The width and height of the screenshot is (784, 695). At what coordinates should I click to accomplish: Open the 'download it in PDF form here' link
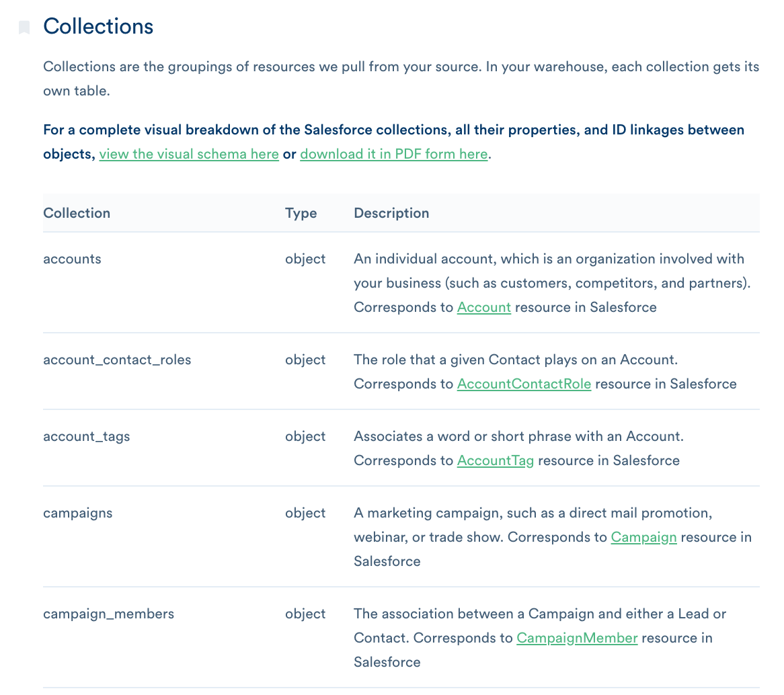(394, 154)
